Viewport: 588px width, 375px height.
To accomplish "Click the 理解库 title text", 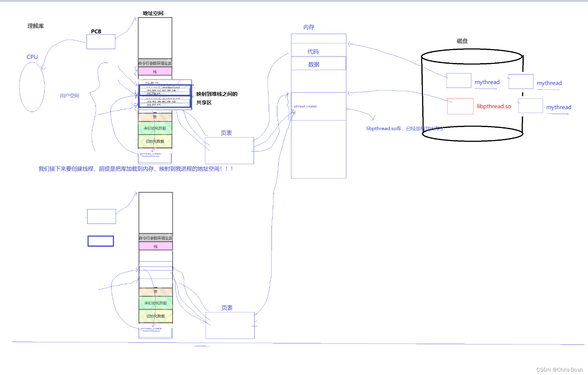I will coord(35,26).
